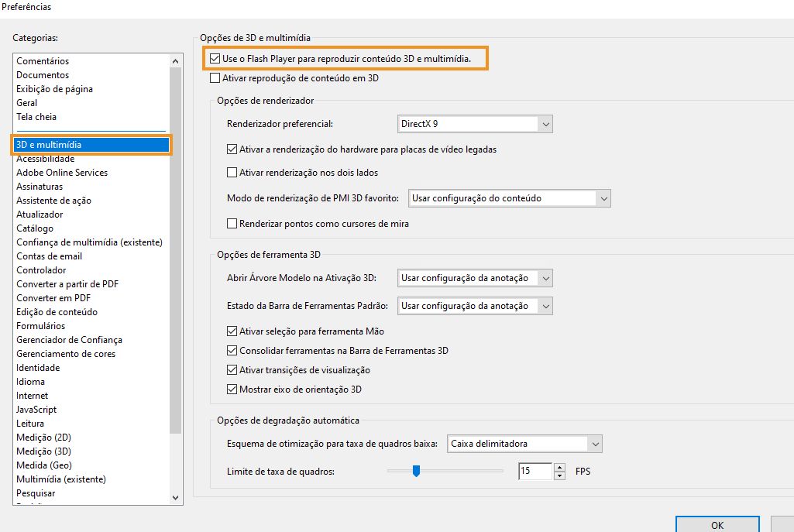Disable "Ativar transições de visualização"
The height and width of the screenshot is (532, 794).
coord(231,370)
